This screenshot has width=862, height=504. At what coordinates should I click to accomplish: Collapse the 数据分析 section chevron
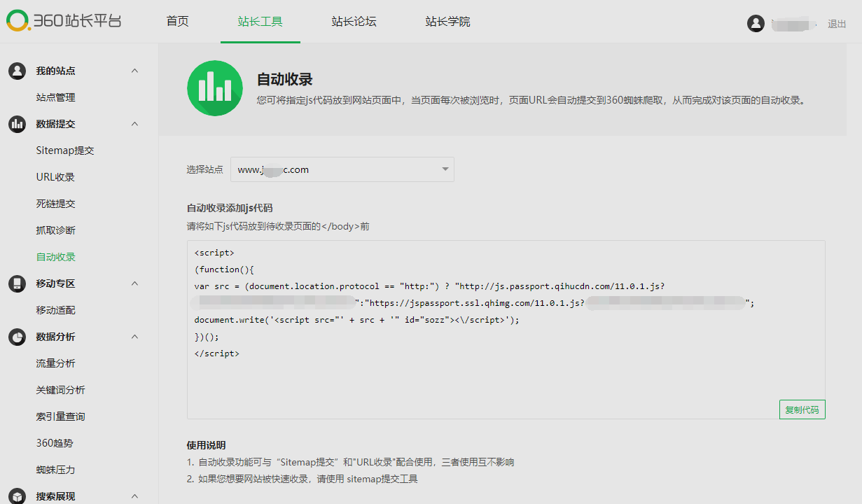(135, 337)
